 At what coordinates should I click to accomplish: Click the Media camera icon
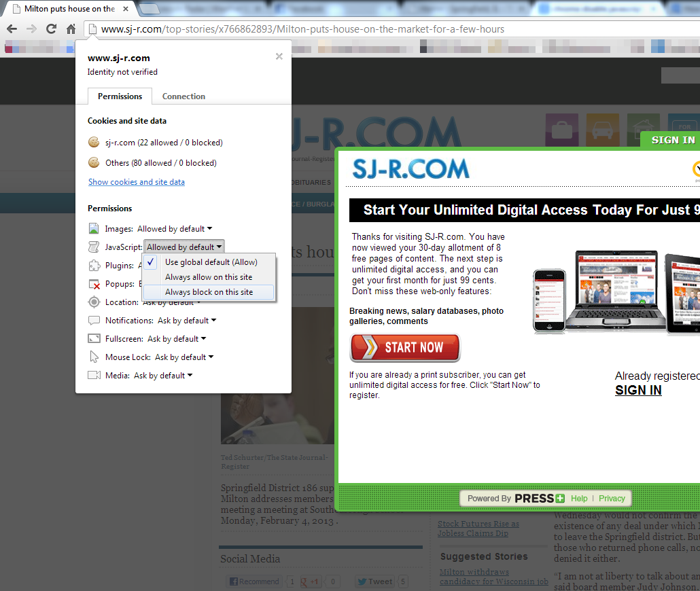[x=94, y=376]
